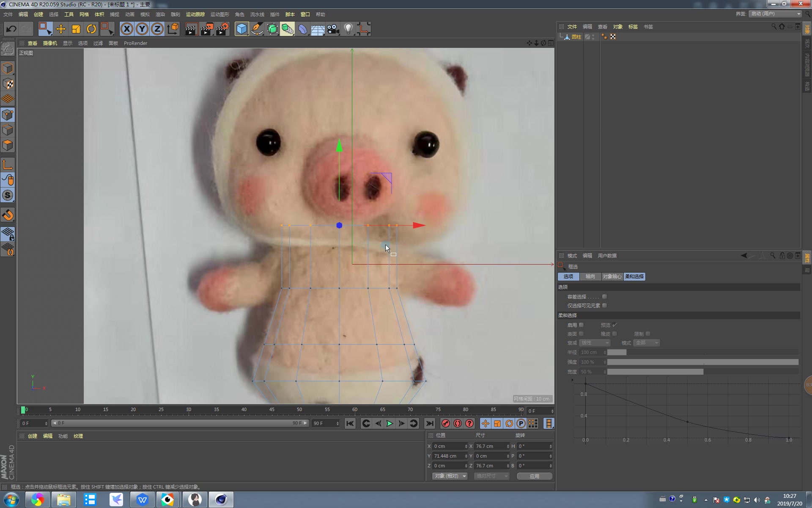Activate the Scale tool icon
This screenshot has width=812, height=508.
point(76,29)
